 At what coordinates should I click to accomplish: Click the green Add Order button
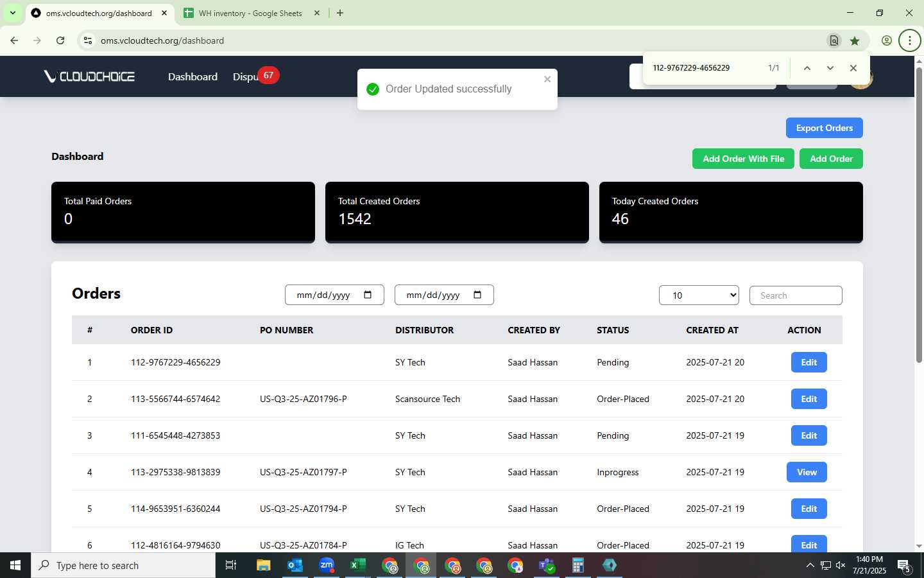click(831, 159)
